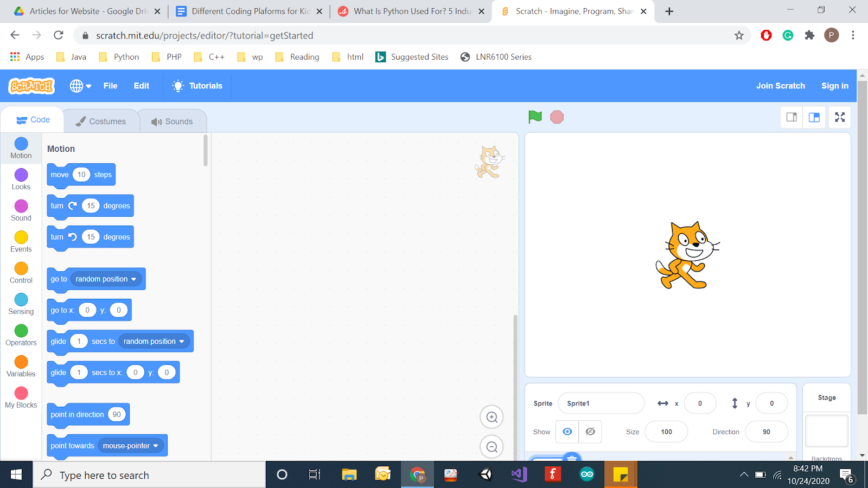This screenshot has width=868, height=488.
Task: Open File Explorer from the taskbar
Action: (349, 475)
